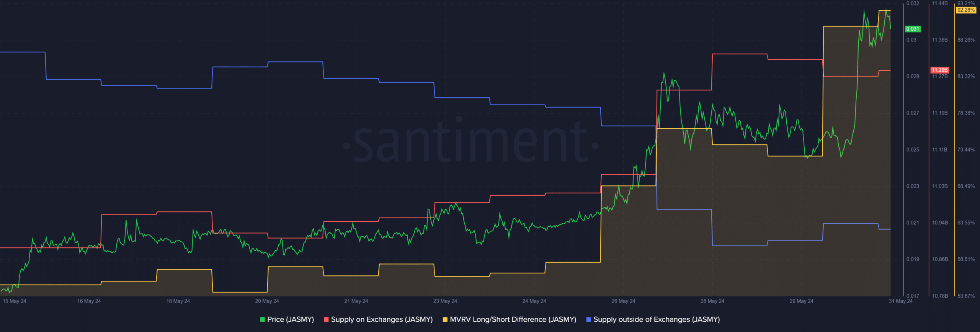Click the 93.21% MVRV axis label
This screenshot has width=980, height=332.
pyautogui.click(x=966, y=3)
